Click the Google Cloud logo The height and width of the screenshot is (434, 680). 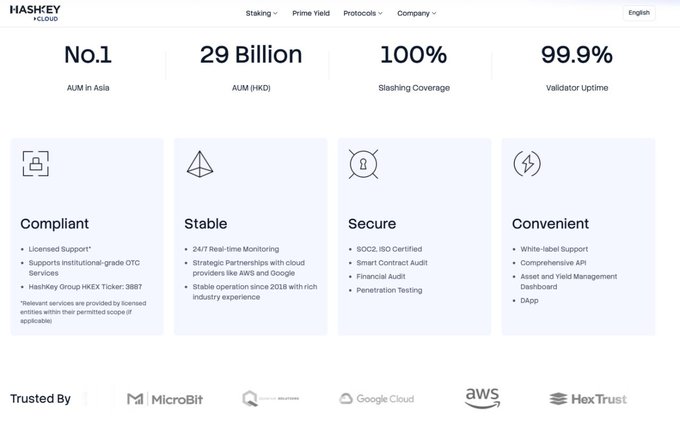point(376,398)
